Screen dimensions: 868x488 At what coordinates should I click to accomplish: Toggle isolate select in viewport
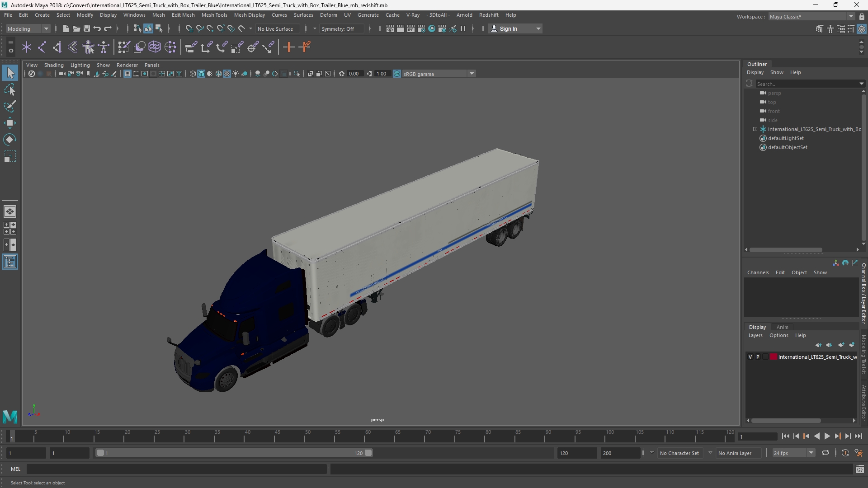point(297,74)
